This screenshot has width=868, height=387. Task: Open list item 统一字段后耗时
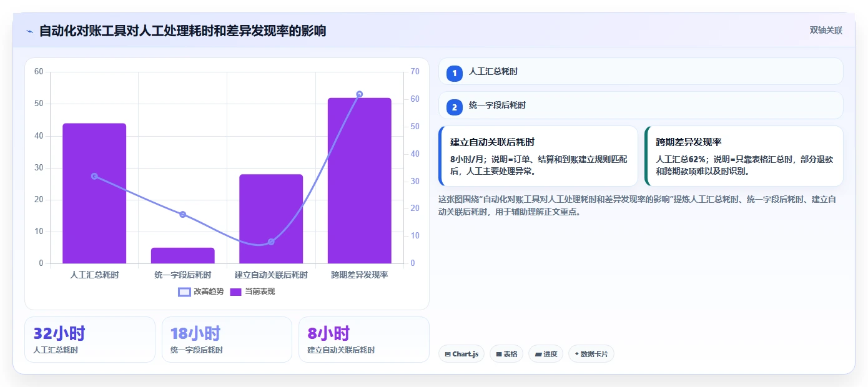pos(641,105)
